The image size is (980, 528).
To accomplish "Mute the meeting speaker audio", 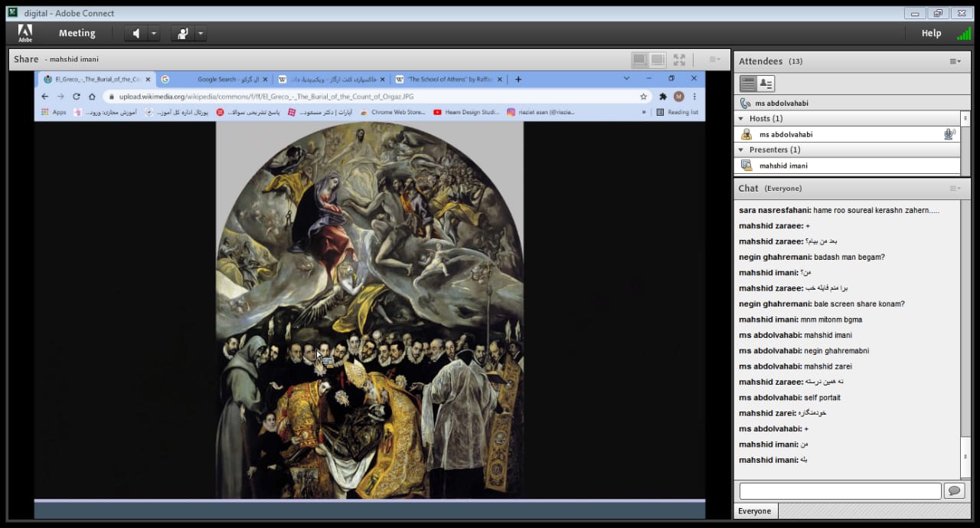I will pyautogui.click(x=136, y=34).
